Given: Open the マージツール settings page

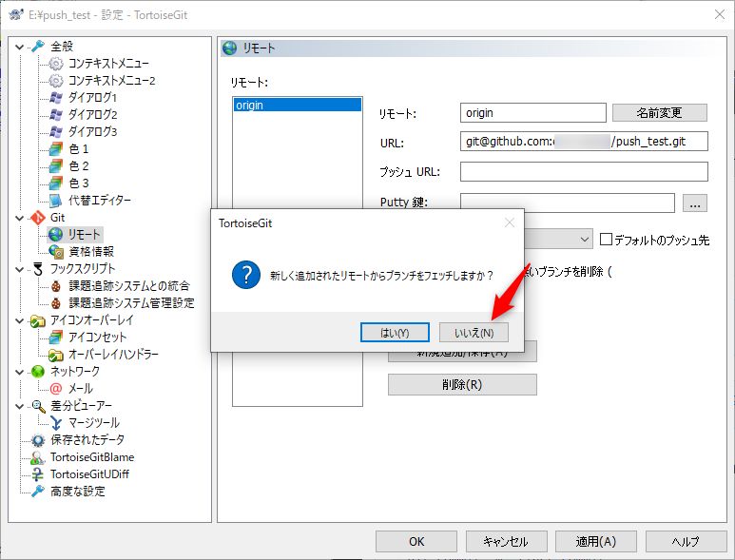Looking at the screenshot, I should (x=94, y=423).
